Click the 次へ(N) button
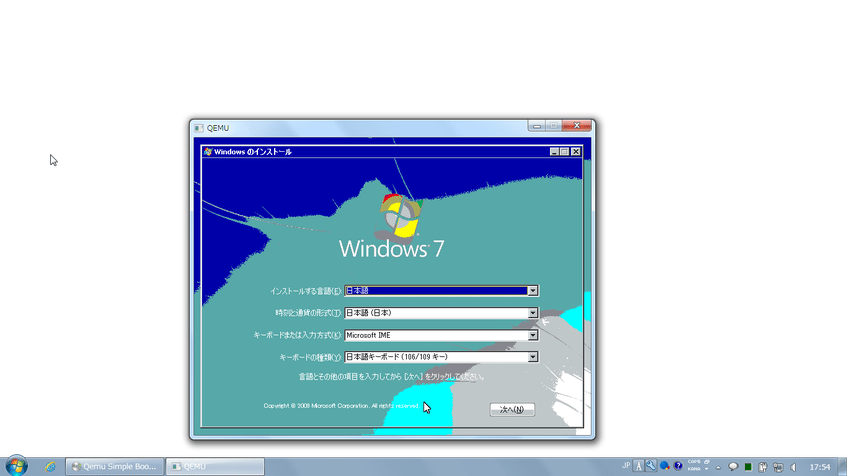 point(512,410)
